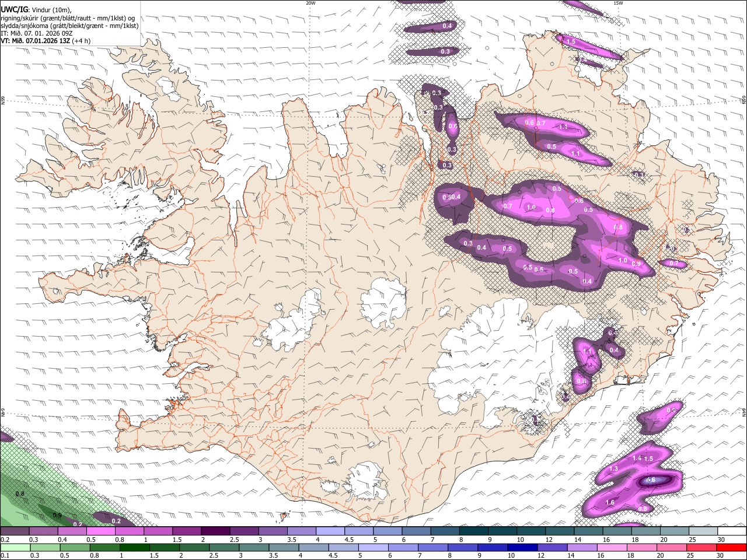The height and width of the screenshot is (560, 747).
Task: Click the '1.3' snowfall value offshore southeast
Action: pyautogui.click(x=613, y=469)
